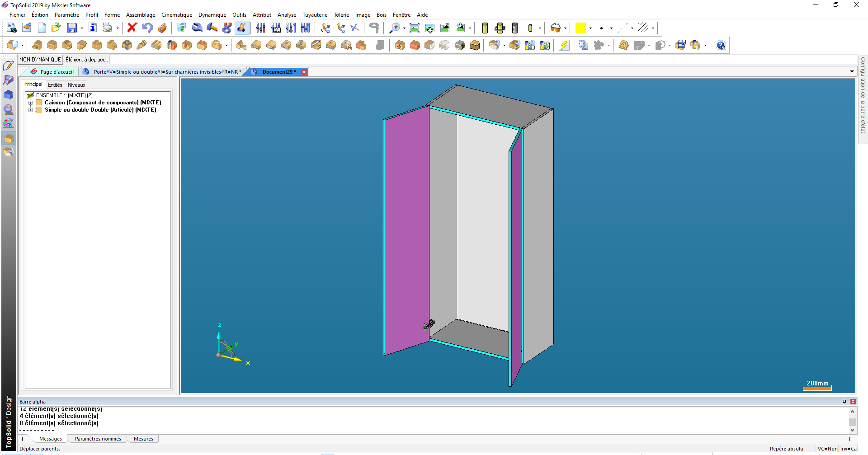Click the yellow cylinder icon in top toolbar

[x=485, y=28]
